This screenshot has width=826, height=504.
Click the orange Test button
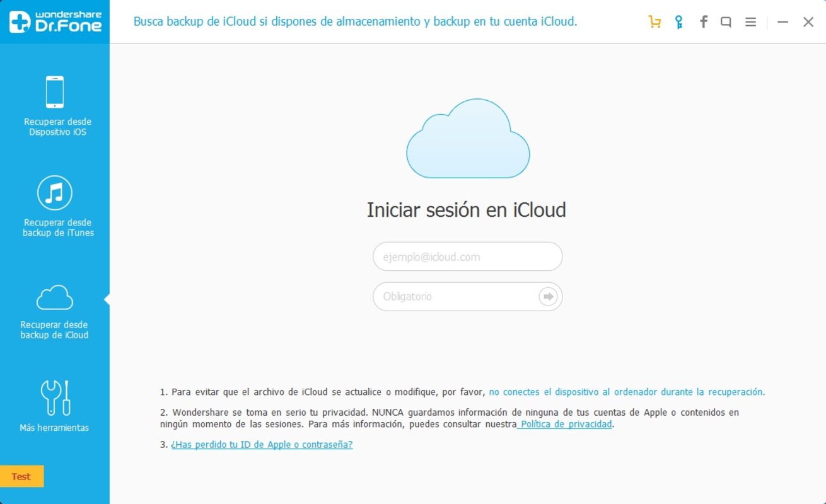tap(21, 476)
